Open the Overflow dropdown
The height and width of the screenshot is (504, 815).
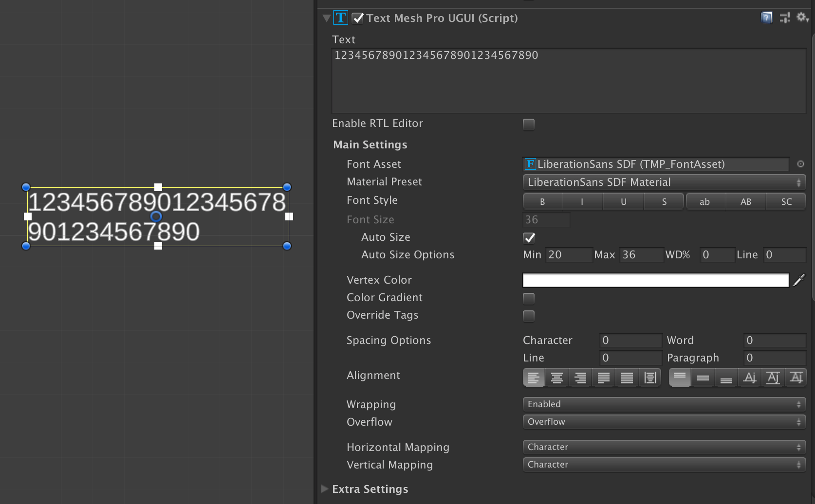click(664, 422)
